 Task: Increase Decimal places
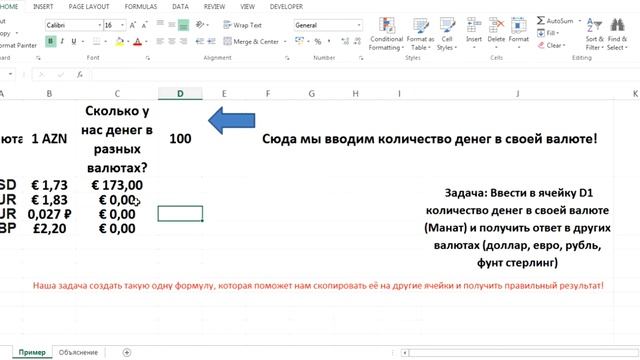[345, 41]
